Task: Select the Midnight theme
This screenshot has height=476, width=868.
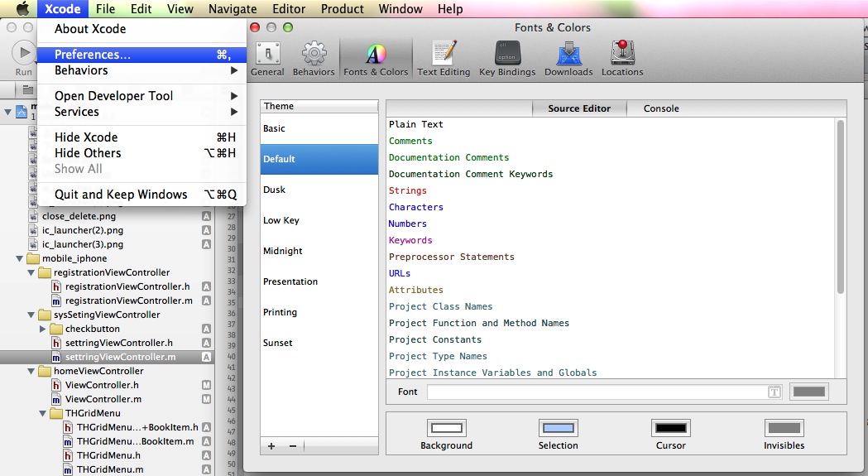Action: [x=319, y=251]
